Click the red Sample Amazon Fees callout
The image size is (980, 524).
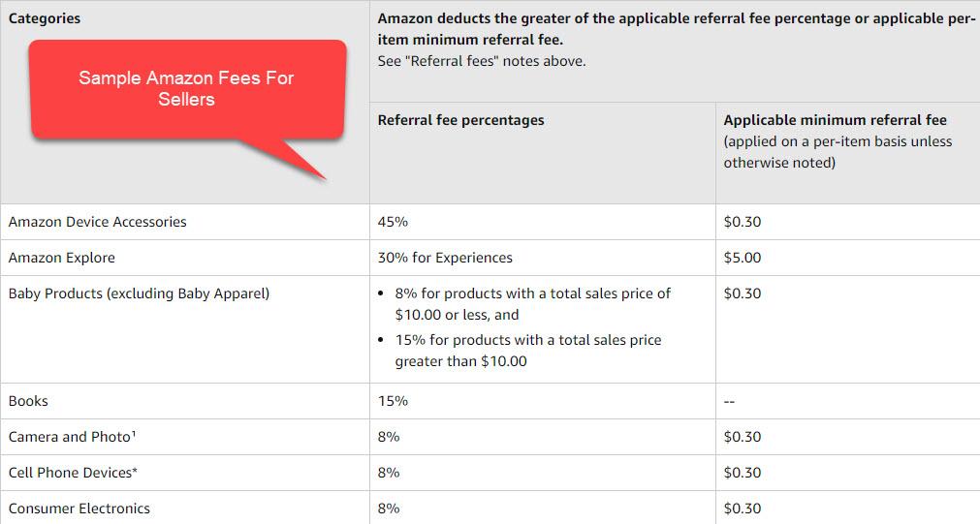click(x=186, y=89)
